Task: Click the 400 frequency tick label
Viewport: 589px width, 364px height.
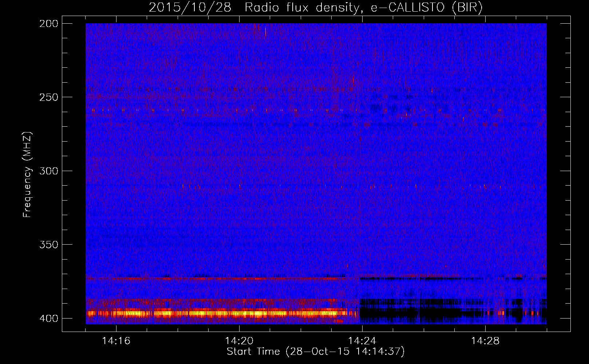Action: 48,318
